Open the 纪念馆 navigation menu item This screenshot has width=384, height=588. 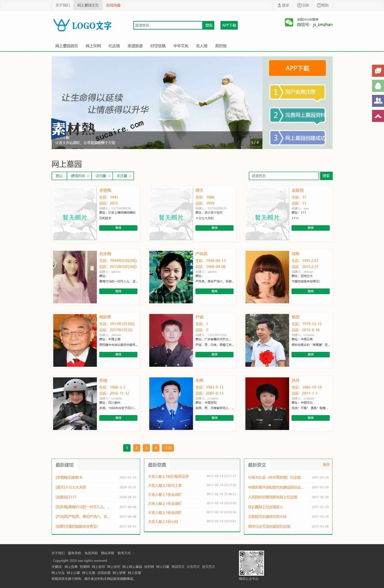coord(114,46)
